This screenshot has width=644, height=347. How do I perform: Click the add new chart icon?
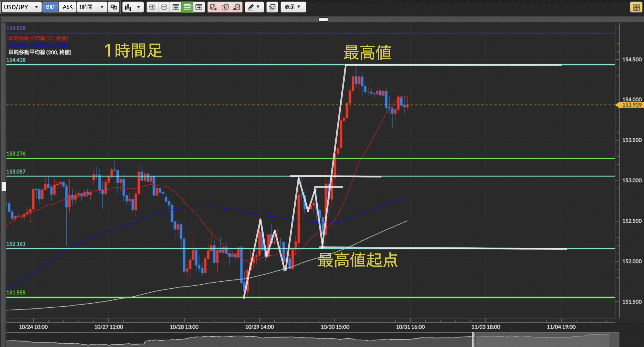[213, 7]
